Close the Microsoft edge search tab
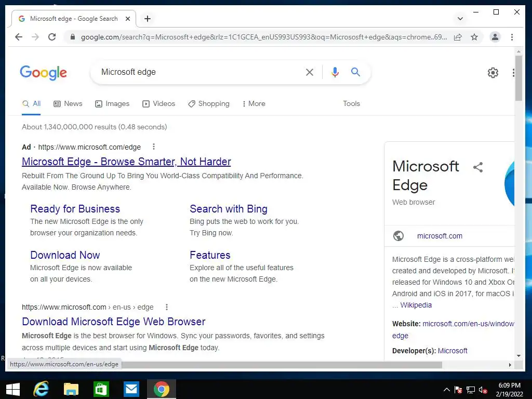 pyautogui.click(x=128, y=19)
